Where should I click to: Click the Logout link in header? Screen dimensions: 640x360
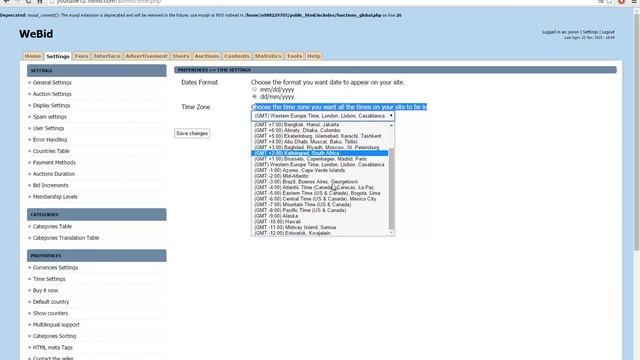[608, 32]
